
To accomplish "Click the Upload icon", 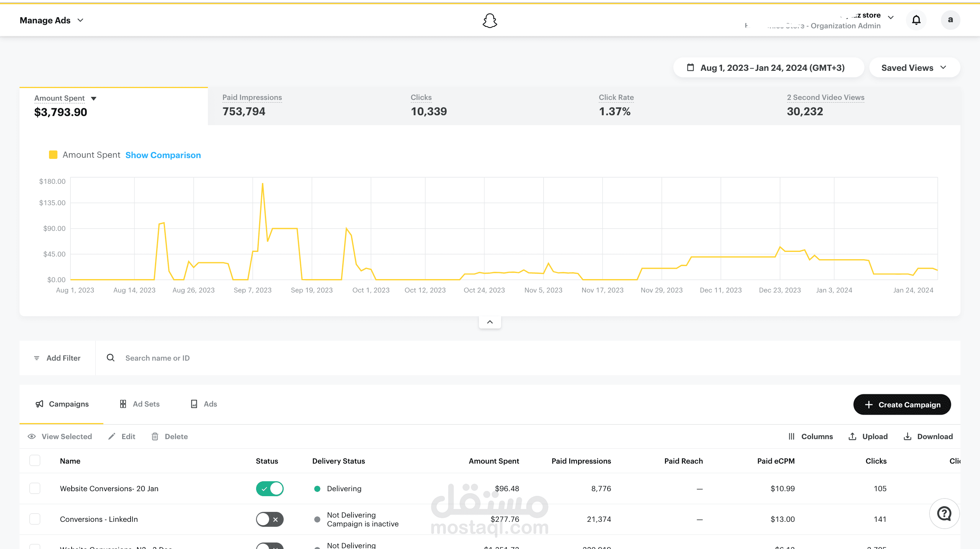I will click(x=852, y=436).
